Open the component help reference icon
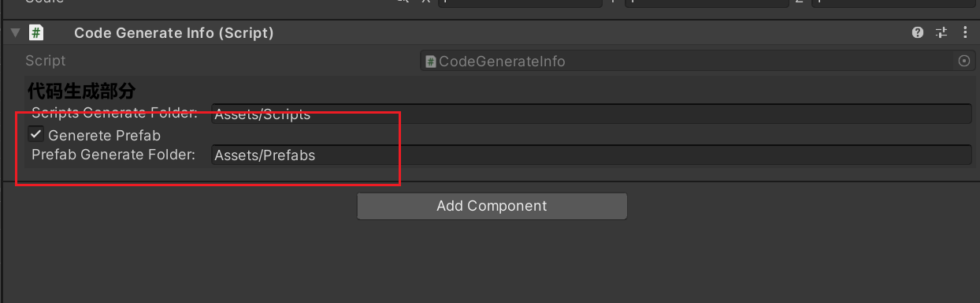Screen dimensions: 980x303 coord(917,32)
